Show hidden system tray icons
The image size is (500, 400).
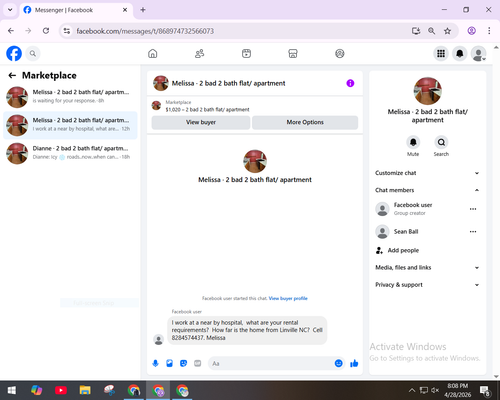412,390
